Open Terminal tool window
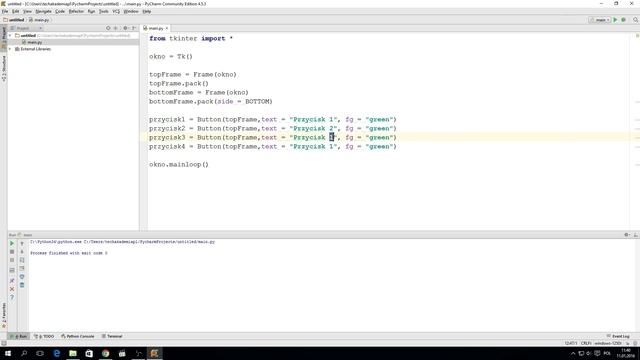 pyautogui.click(x=112, y=336)
